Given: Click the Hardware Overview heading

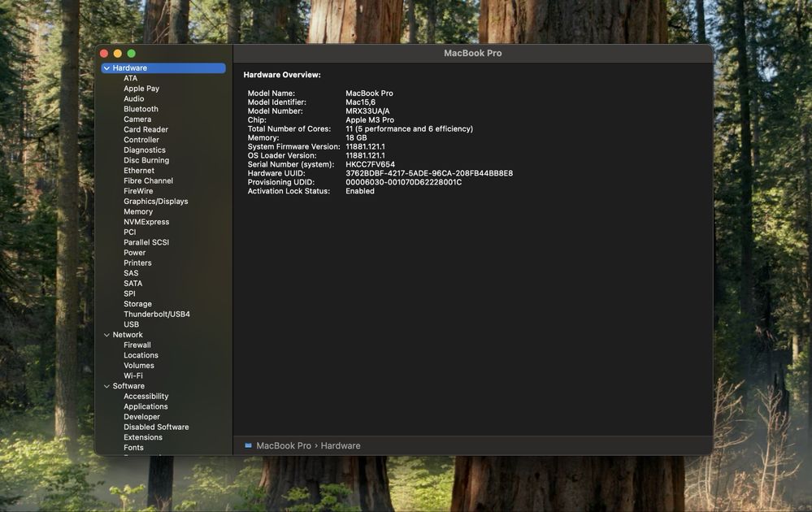Looking at the screenshot, I should [282, 75].
